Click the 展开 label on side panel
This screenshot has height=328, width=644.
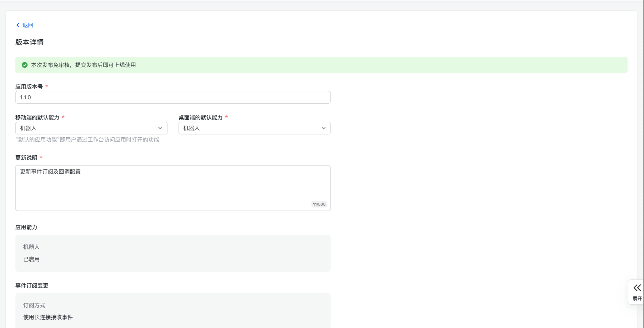click(x=637, y=299)
